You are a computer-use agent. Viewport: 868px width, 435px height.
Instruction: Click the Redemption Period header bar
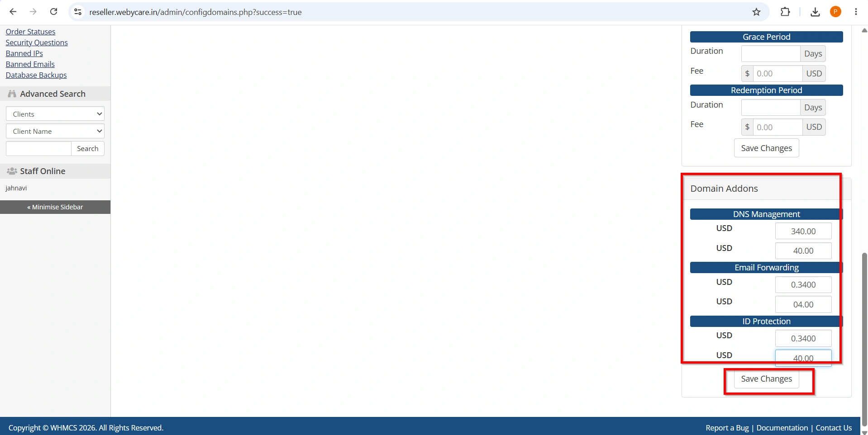tap(766, 90)
